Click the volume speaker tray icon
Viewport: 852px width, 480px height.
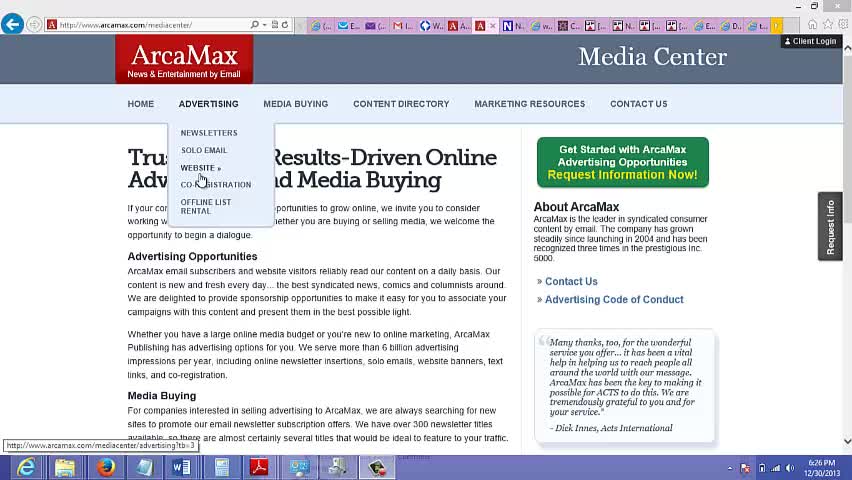pyautogui.click(x=790, y=468)
